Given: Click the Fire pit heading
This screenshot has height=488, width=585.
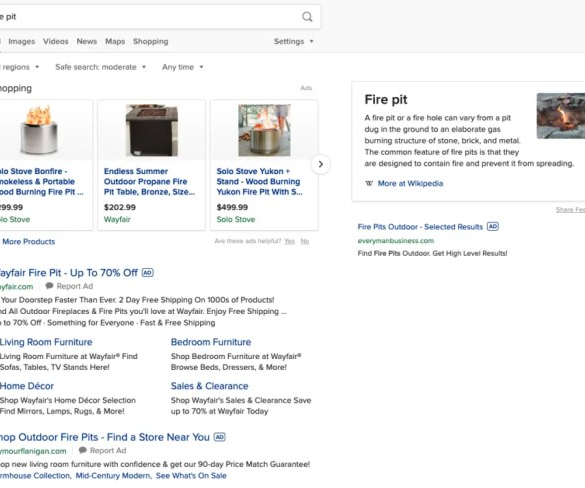Looking at the screenshot, I should (x=386, y=100).
